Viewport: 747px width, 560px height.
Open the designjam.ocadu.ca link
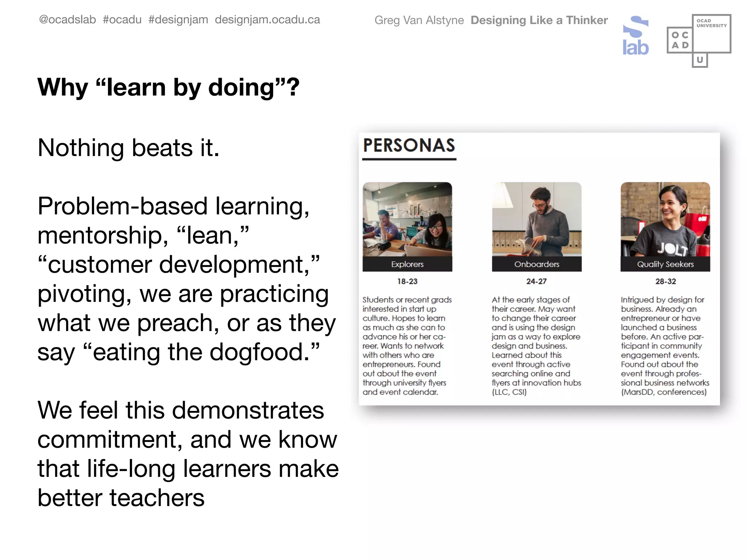pos(267,20)
